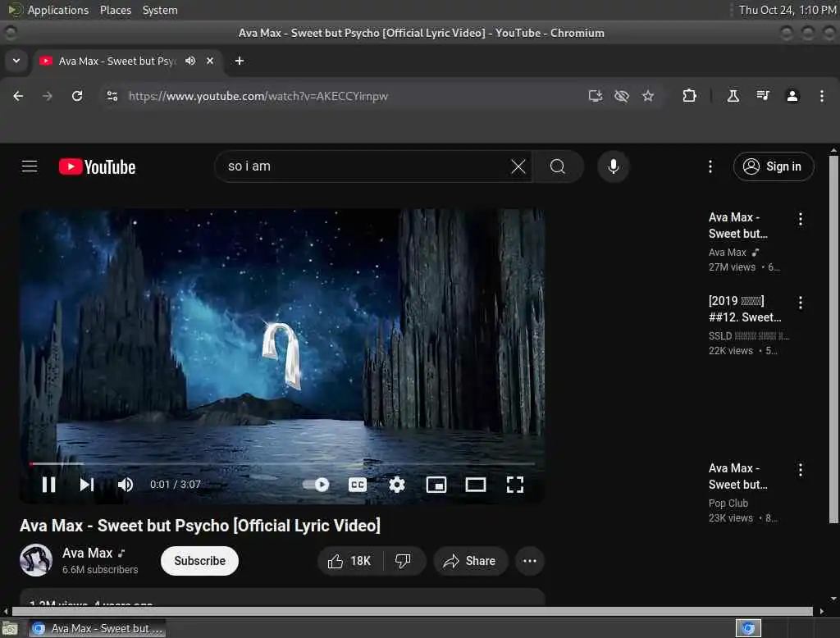840x638 pixels.
Task: Open the Ava Max channel name link
Action: pos(87,553)
